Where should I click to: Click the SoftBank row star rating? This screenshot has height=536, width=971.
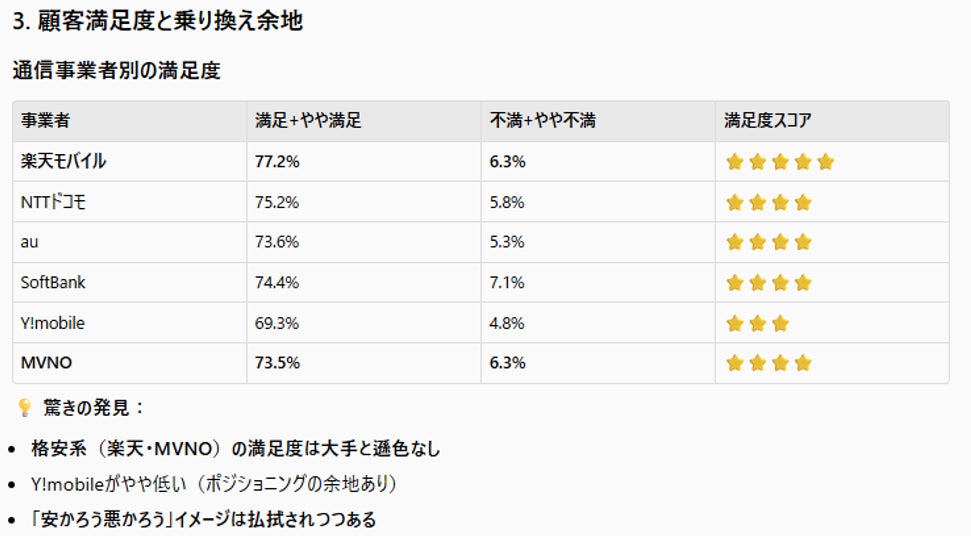coord(768,283)
